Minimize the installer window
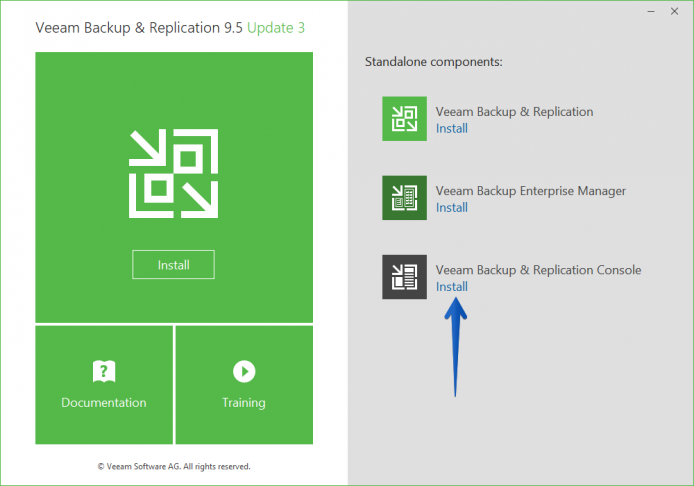This screenshot has height=486, width=694. pyautogui.click(x=651, y=12)
